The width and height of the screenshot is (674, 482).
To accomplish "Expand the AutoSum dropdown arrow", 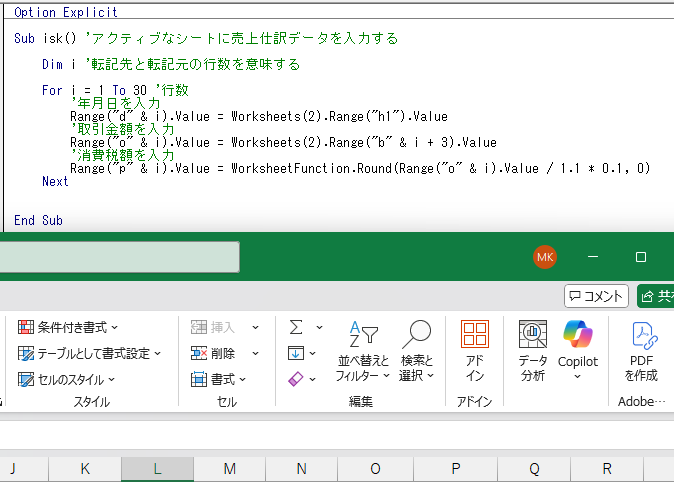I will coord(319,327).
